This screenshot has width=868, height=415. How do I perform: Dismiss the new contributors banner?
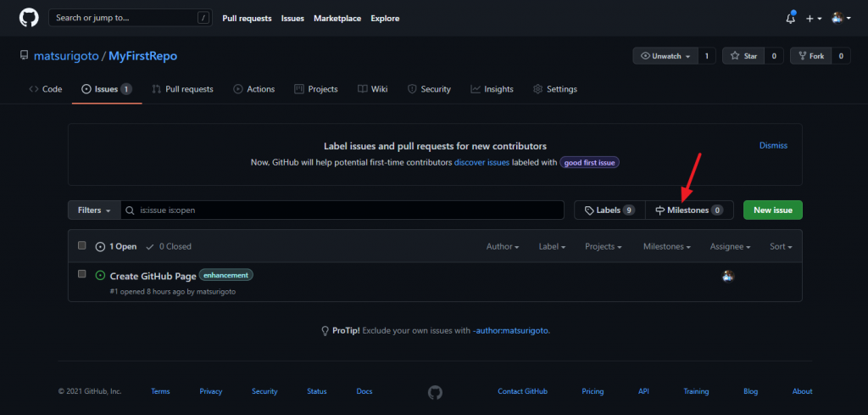point(773,145)
